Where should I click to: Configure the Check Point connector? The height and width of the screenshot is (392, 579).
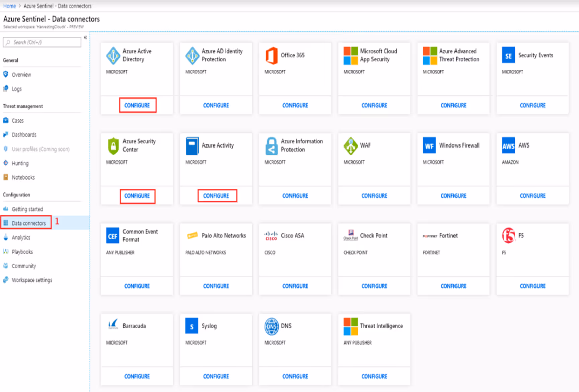(x=374, y=286)
